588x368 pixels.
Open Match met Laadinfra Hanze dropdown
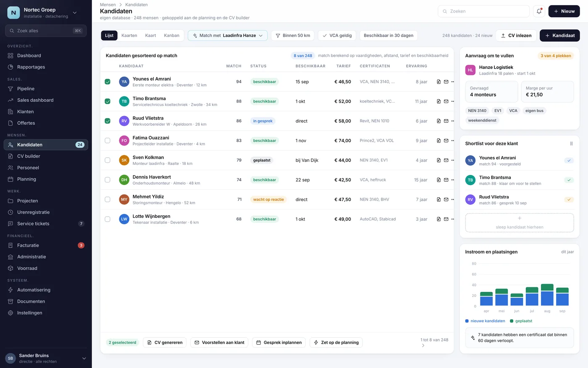pyautogui.click(x=228, y=35)
